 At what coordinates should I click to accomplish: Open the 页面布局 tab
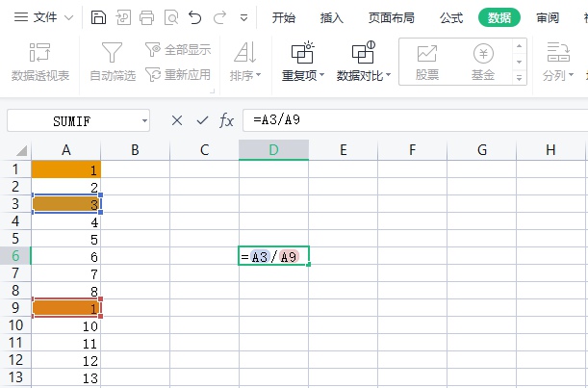pyautogui.click(x=391, y=17)
